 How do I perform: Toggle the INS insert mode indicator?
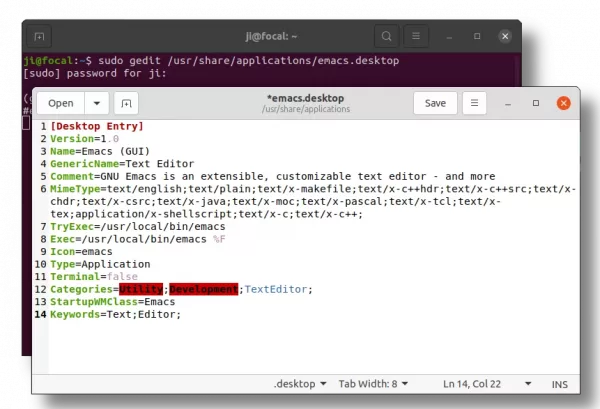(559, 384)
